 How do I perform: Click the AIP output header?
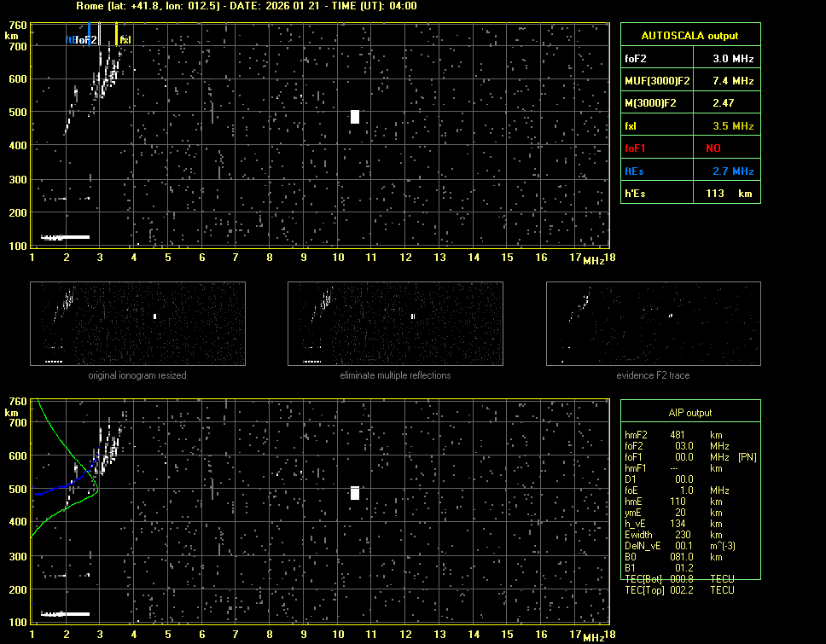pos(689,412)
